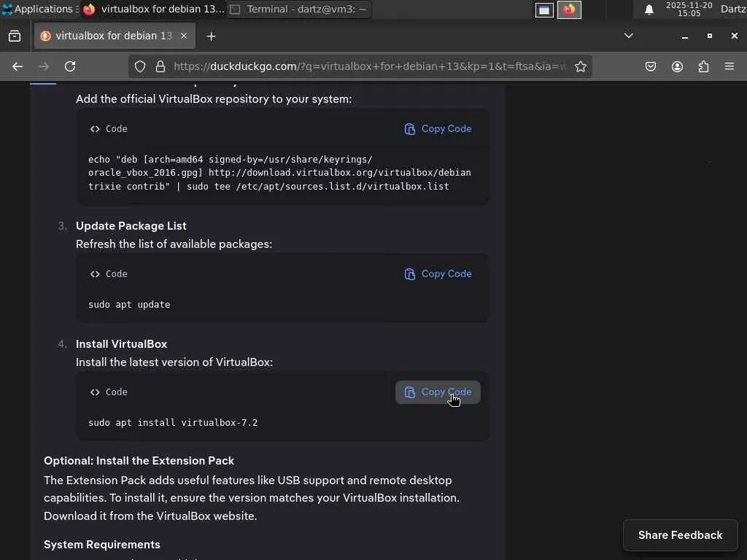The image size is (747, 560).
Task: Open the Dartz user menu in the panel
Action: (733, 9)
